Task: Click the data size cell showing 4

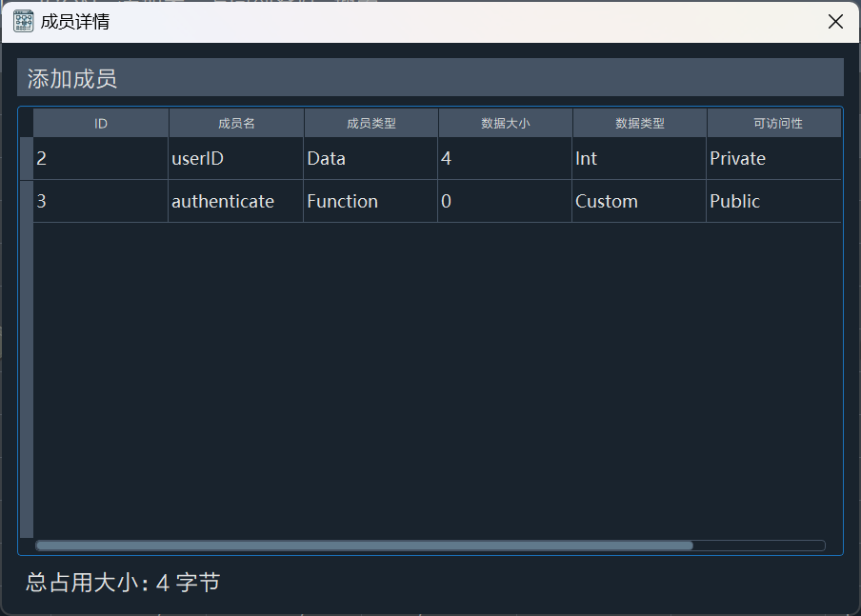Action: point(504,159)
